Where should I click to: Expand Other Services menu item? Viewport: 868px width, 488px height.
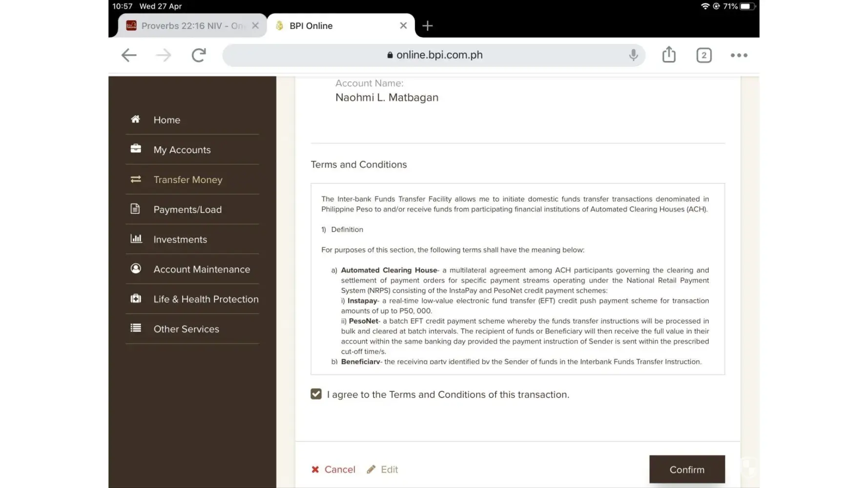186,329
